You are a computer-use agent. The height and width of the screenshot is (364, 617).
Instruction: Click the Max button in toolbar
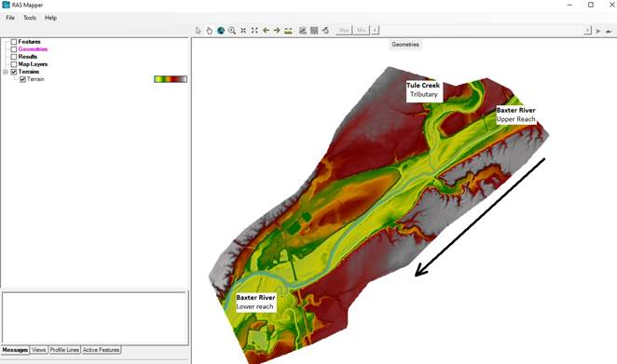pos(344,31)
